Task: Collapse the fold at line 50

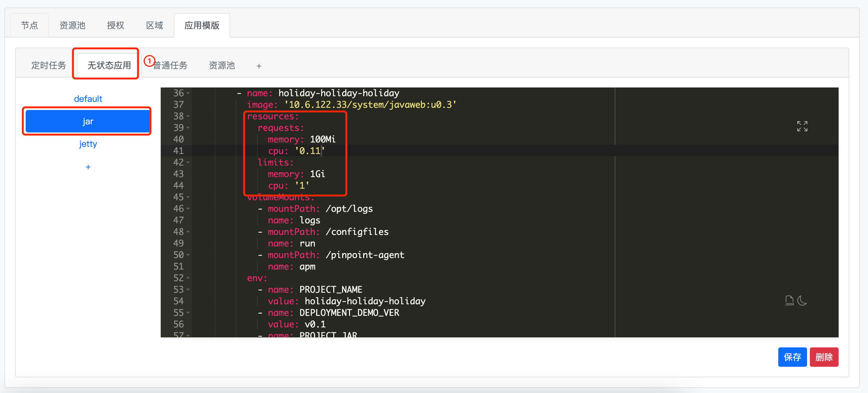Action: click(188, 255)
